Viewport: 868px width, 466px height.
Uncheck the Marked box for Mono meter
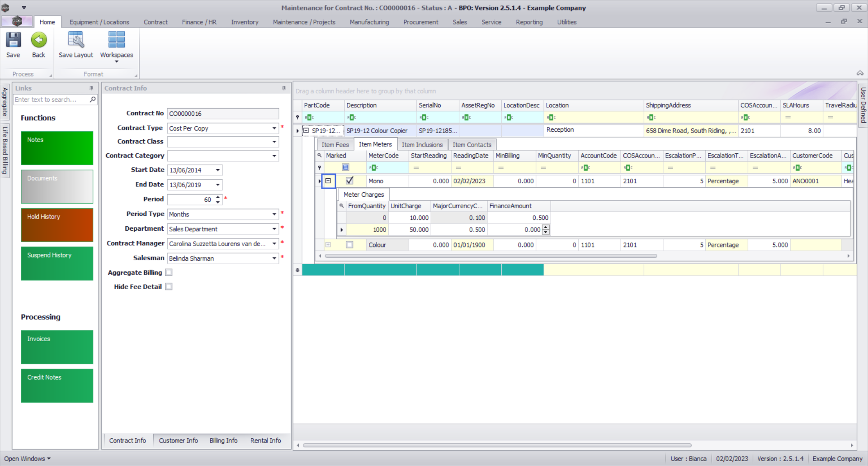click(x=349, y=181)
